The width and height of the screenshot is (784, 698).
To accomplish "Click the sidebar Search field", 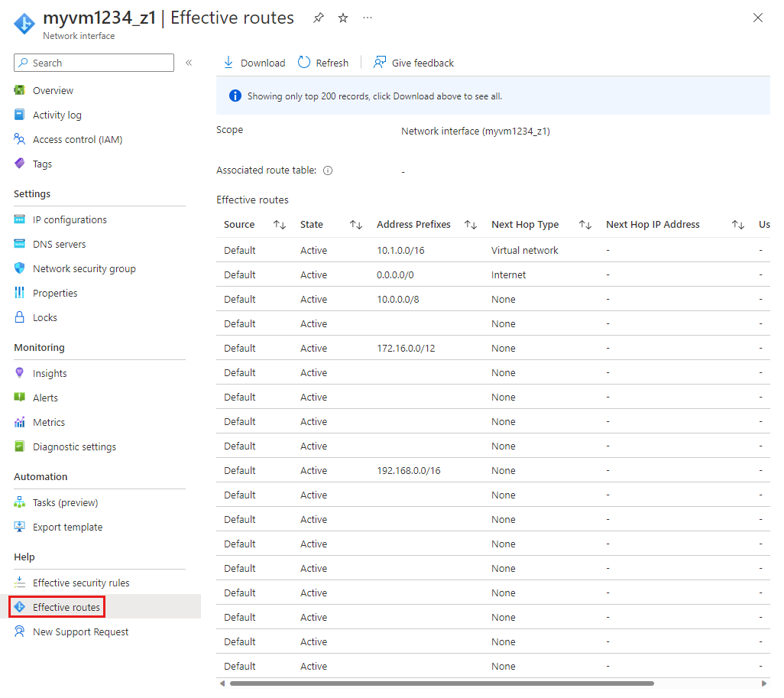I will tap(93, 62).
